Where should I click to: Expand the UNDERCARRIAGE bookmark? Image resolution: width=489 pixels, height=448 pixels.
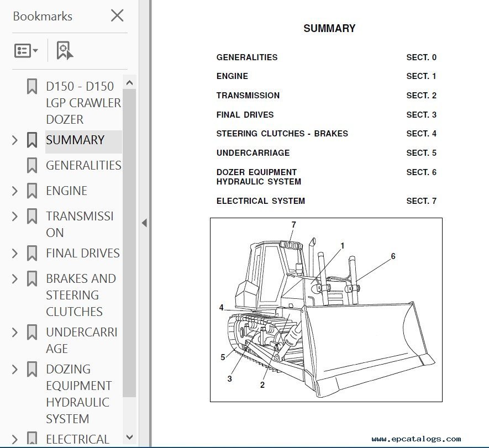[15, 333]
